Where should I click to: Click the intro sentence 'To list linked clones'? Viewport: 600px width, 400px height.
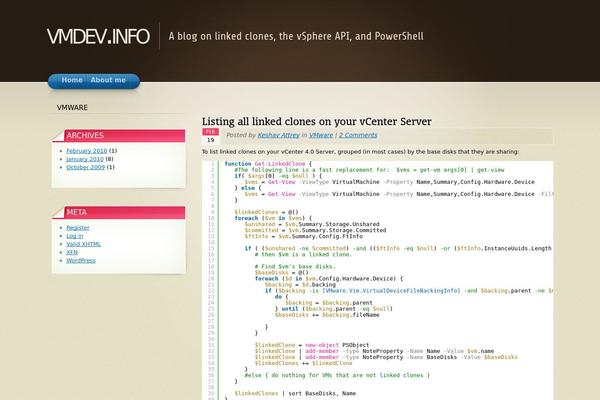pos(360,152)
